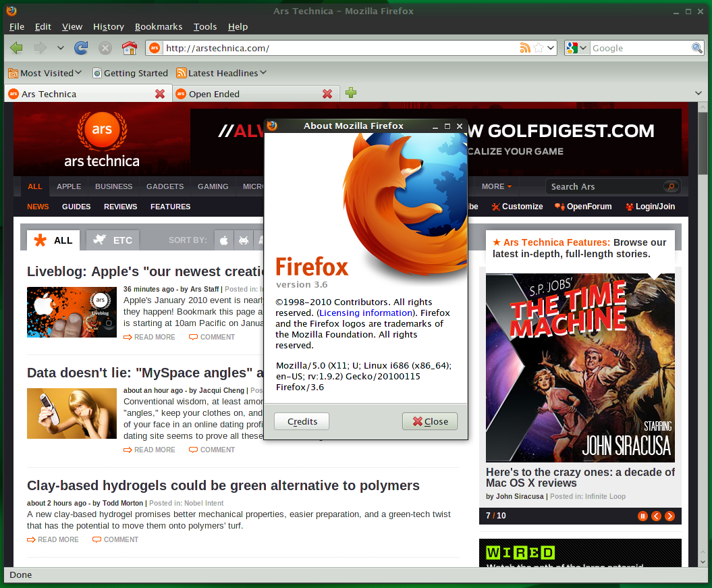Click the ars site icon in address bar
The image size is (712, 588).
click(155, 48)
